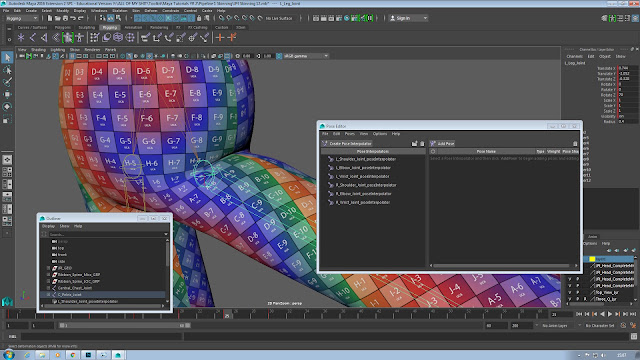The width and height of the screenshot is (640, 360).
Task: Click the Delete Pose trash icon beside Add Pose
Action: (x=575, y=144)
